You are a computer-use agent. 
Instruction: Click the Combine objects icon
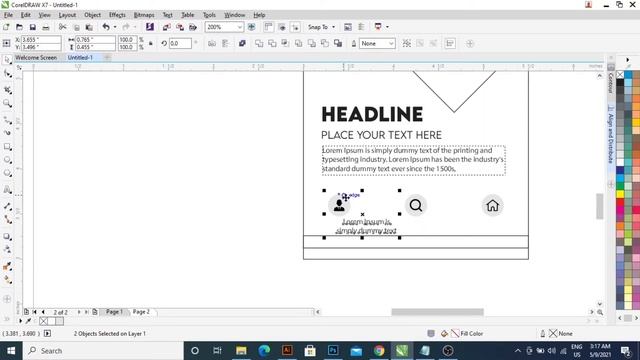coord(242,43)
